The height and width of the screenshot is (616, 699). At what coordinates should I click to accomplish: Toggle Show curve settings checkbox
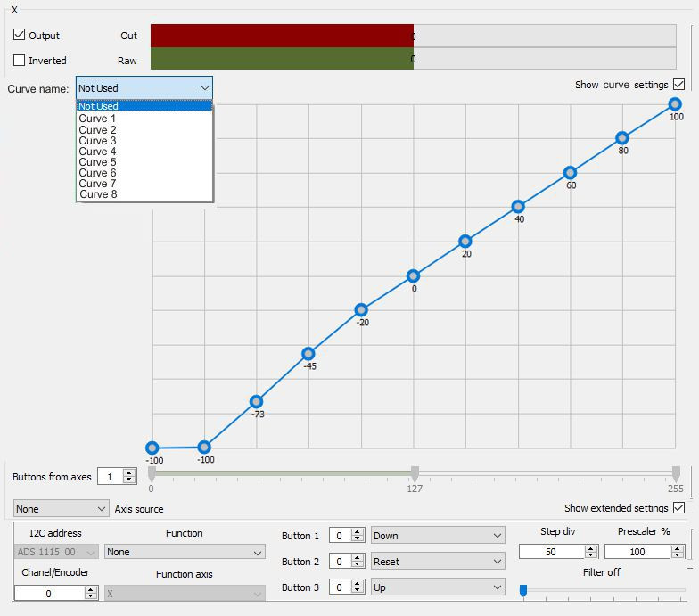coord(679,84)
